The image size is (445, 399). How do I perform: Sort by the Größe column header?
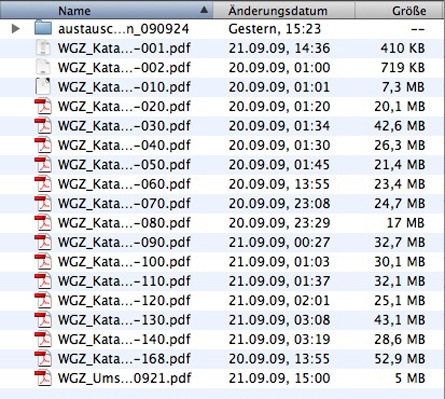pos(400,10)
